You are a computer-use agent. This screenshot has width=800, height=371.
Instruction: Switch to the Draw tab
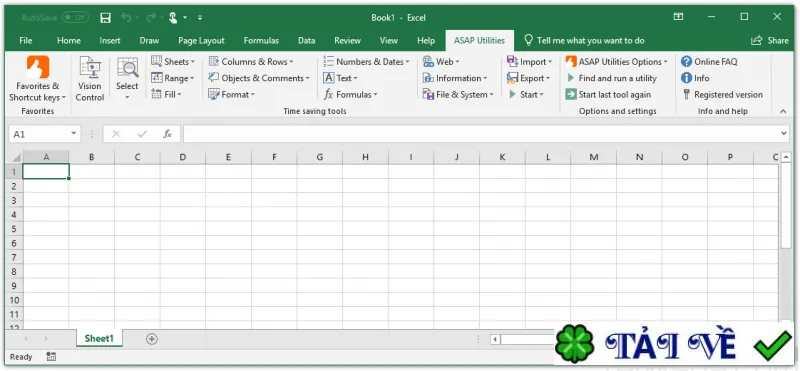click(149, 41)
